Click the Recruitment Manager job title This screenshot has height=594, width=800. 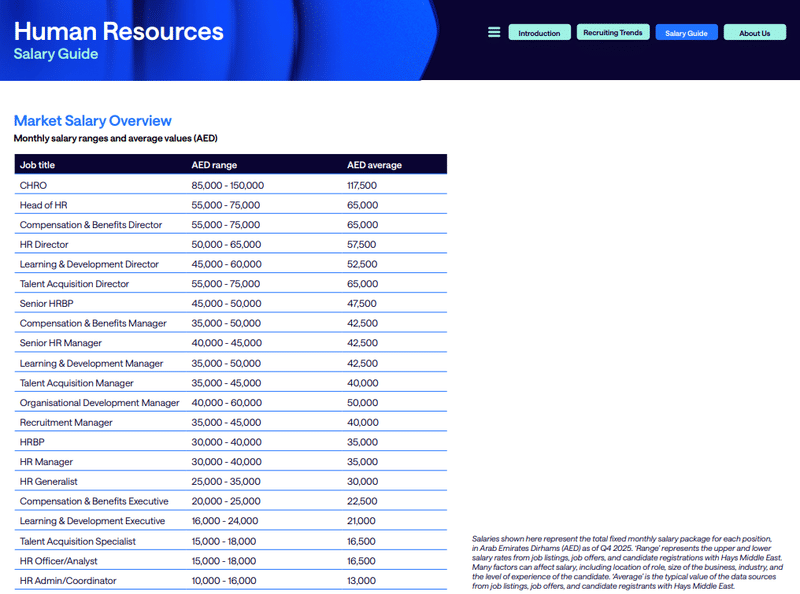tap(66, 422)
